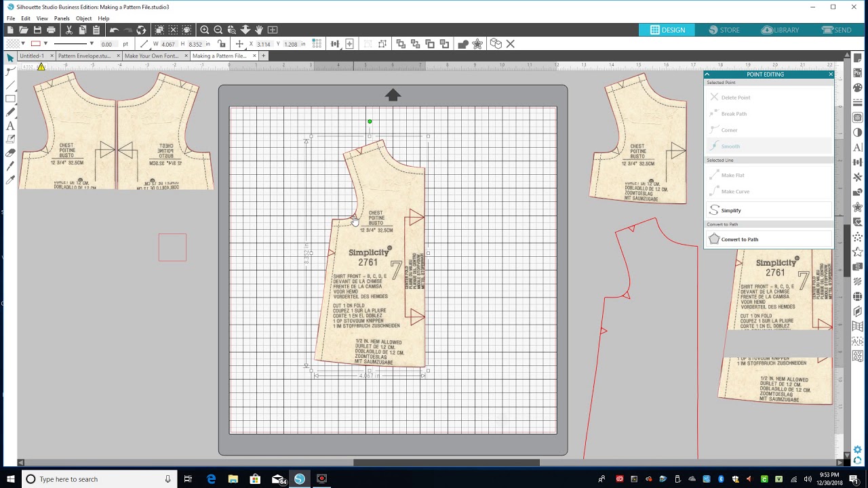The height and width of the screenshot is (488, 868).
Task: Open the line style dropdown arrow
Action: (92, 44)
